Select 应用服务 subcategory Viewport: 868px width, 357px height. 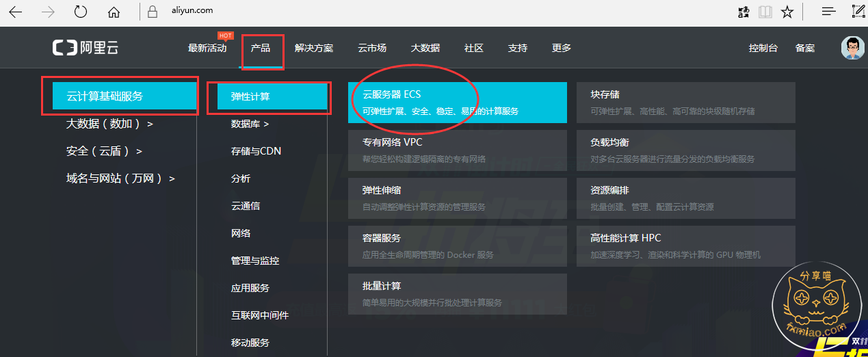click(250, 288)
